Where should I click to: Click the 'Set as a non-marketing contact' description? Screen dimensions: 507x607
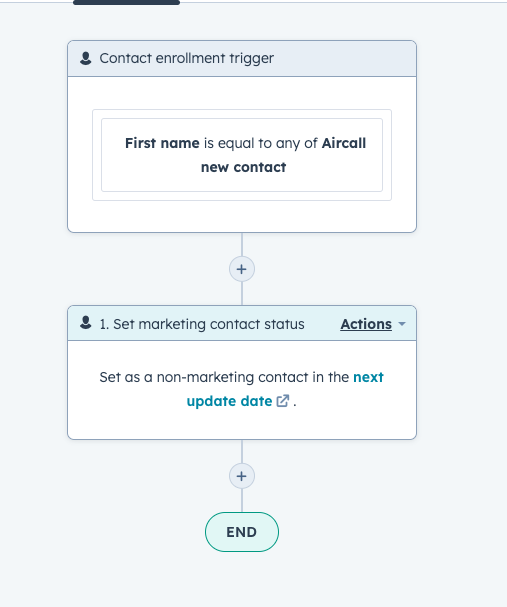coord(242,389)
